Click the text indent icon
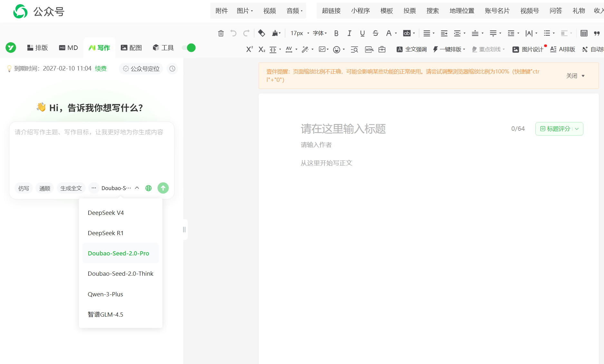604x364 pixels. click(444, 33)
